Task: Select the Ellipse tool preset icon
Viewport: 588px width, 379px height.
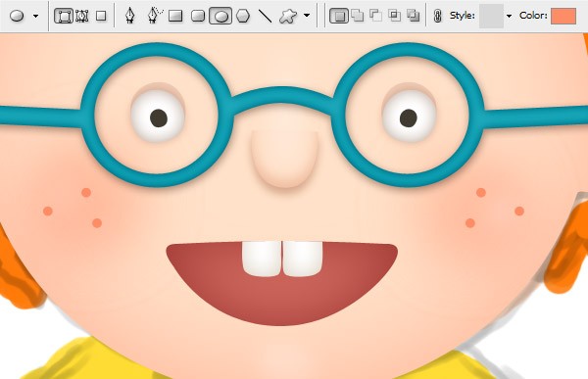Action: [x=17, y=16]
